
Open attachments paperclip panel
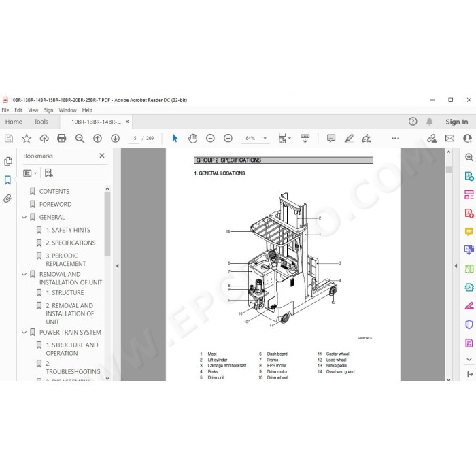[x=7, y=199]
